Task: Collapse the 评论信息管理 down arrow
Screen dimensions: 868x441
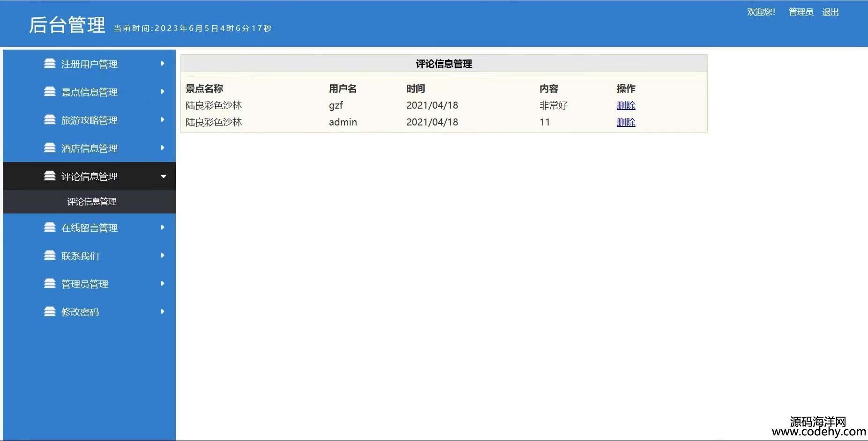Action: pyautogui.click(x=164, y=176)
